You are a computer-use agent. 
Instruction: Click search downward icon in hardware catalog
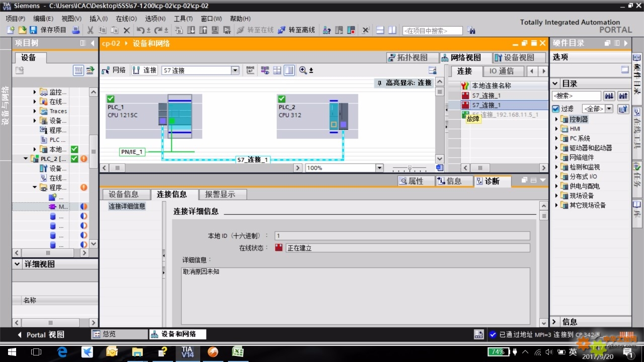pos(609,96)
